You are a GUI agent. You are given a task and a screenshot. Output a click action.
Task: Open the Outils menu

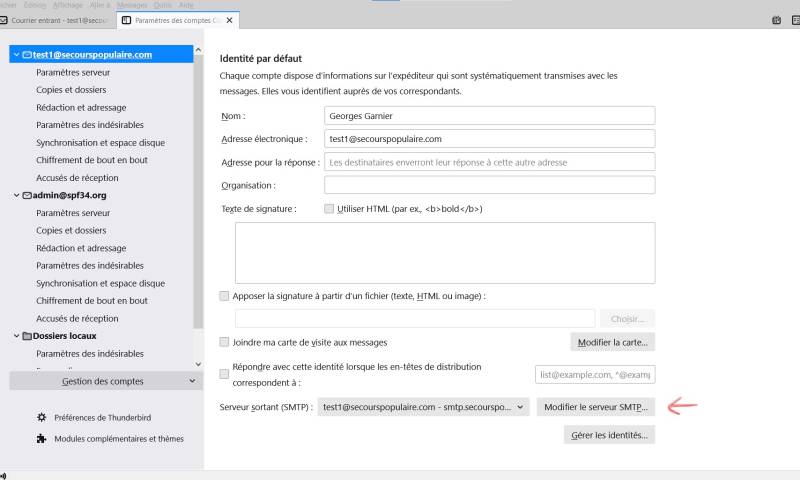point(163,5)
